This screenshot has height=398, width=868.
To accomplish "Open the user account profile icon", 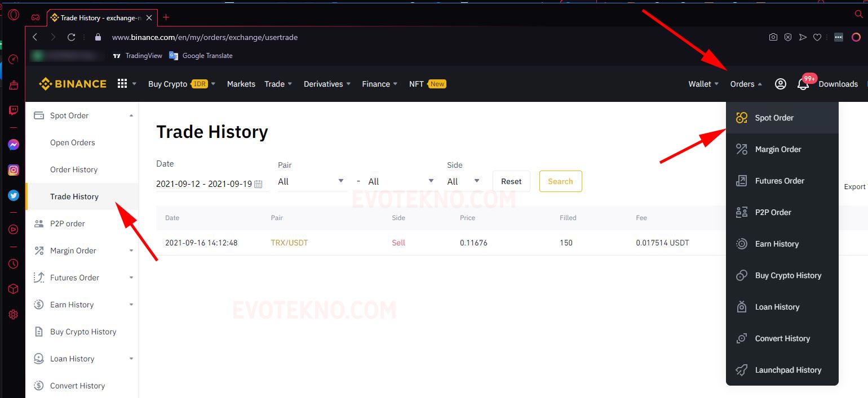I will click(780, 84).
